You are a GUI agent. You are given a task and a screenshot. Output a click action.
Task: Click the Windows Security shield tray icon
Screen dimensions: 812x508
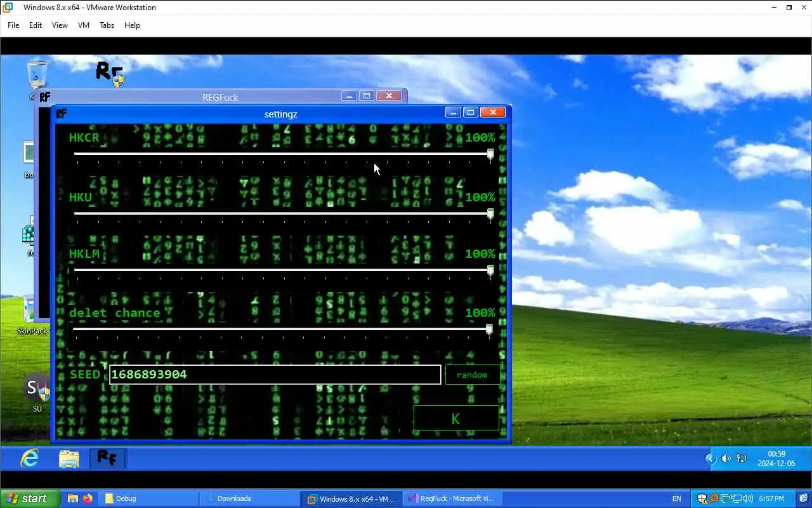[x=702, y=498]
